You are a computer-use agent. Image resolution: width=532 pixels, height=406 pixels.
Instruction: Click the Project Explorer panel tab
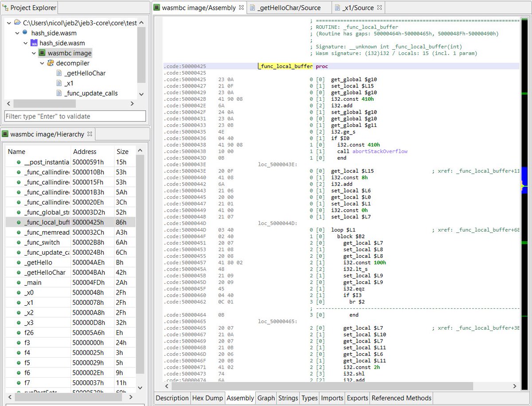tap(29, 8)
